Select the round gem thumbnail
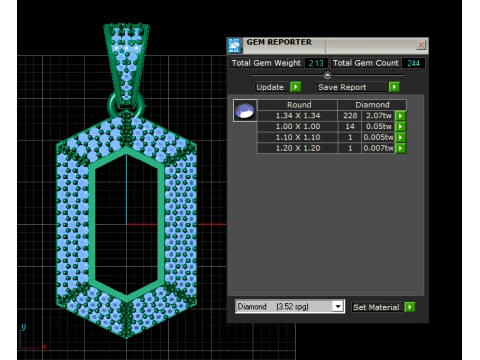The height and width of the screenshot is (360, 480). coord(245,111)
